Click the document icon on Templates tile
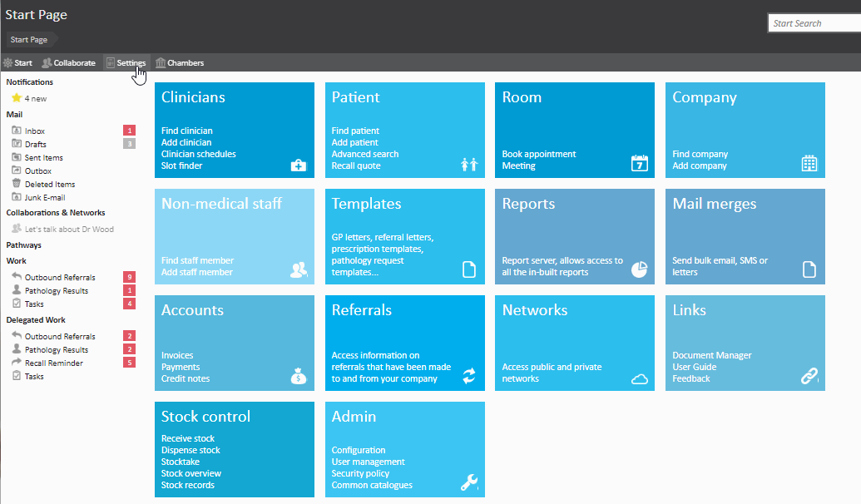 tap(469, 269)
